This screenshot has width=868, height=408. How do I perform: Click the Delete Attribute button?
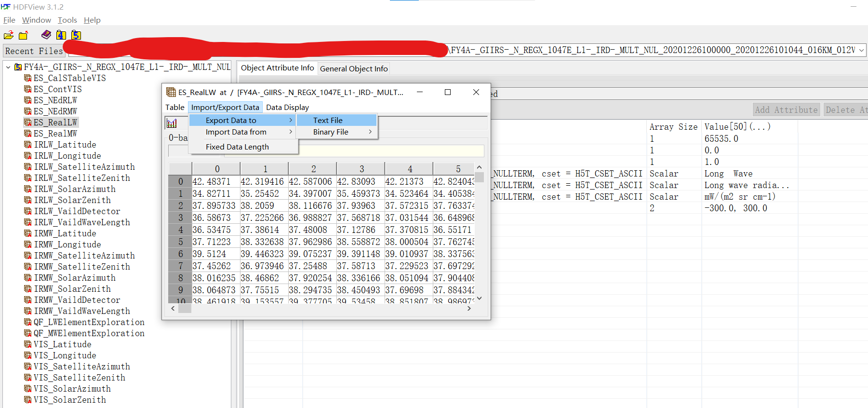(x=846, y=109)
